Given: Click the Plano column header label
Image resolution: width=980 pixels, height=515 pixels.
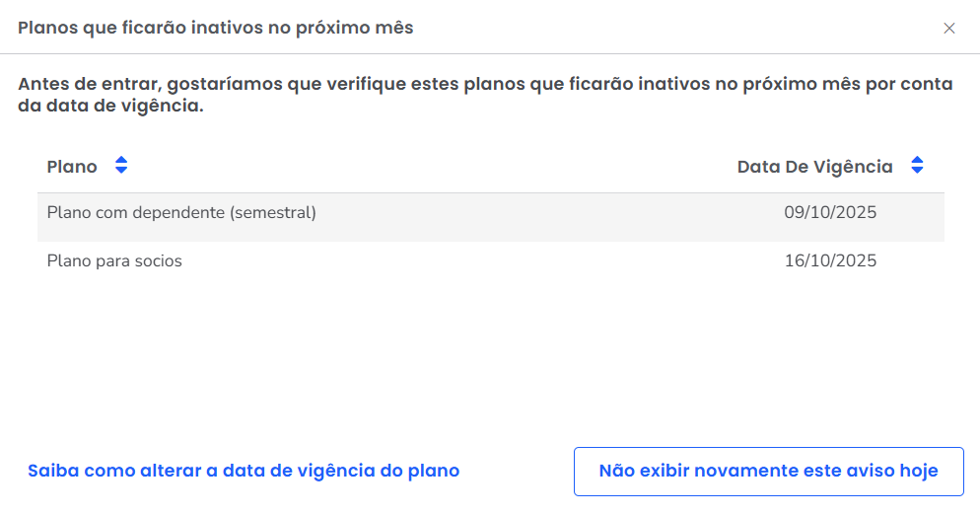Looking at the screenshot, I should 72,167.
